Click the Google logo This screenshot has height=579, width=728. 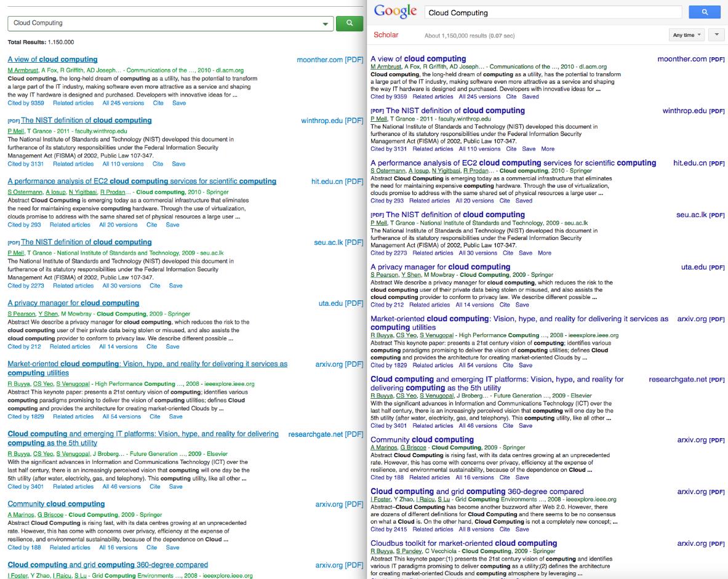click(395, 11)
